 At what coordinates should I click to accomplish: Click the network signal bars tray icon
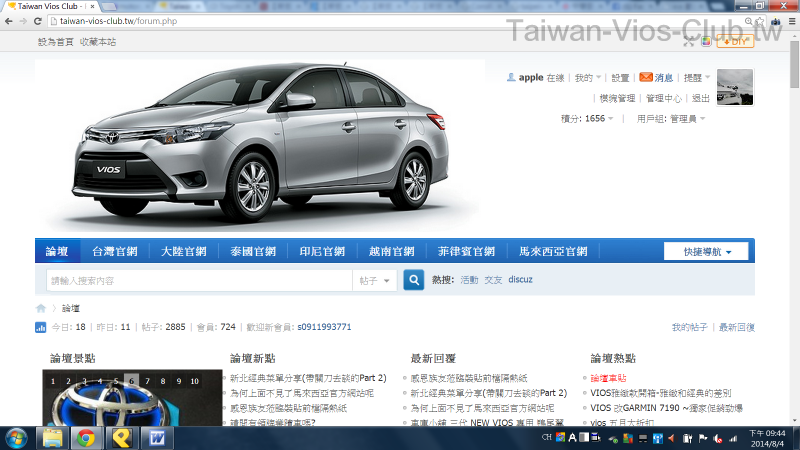734,438
